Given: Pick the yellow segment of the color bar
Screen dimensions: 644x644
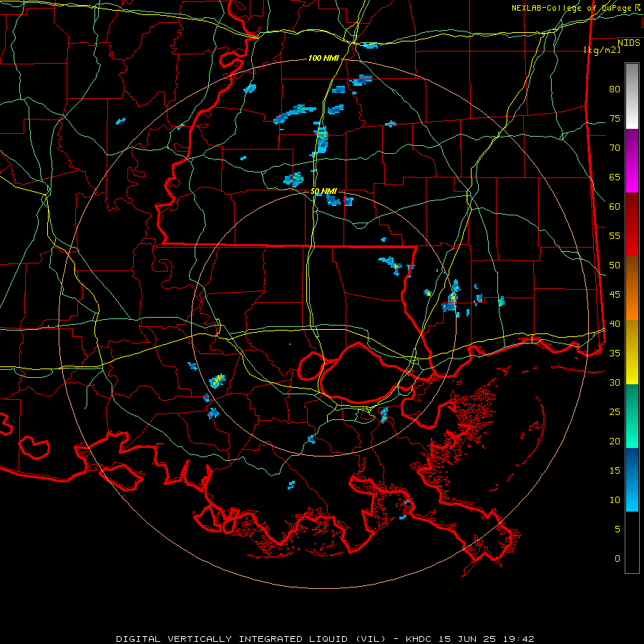Looking at the screenshot, I should [x=632, y=352].
